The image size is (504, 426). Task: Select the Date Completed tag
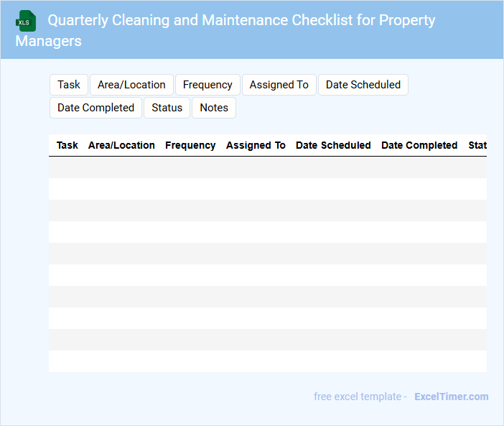[x=96, y=108]
